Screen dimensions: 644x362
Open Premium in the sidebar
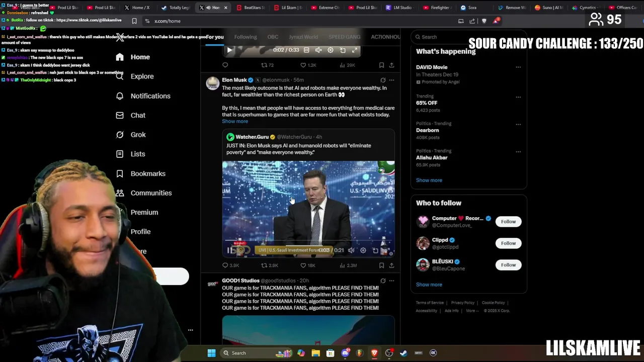(x=144, y=212)
